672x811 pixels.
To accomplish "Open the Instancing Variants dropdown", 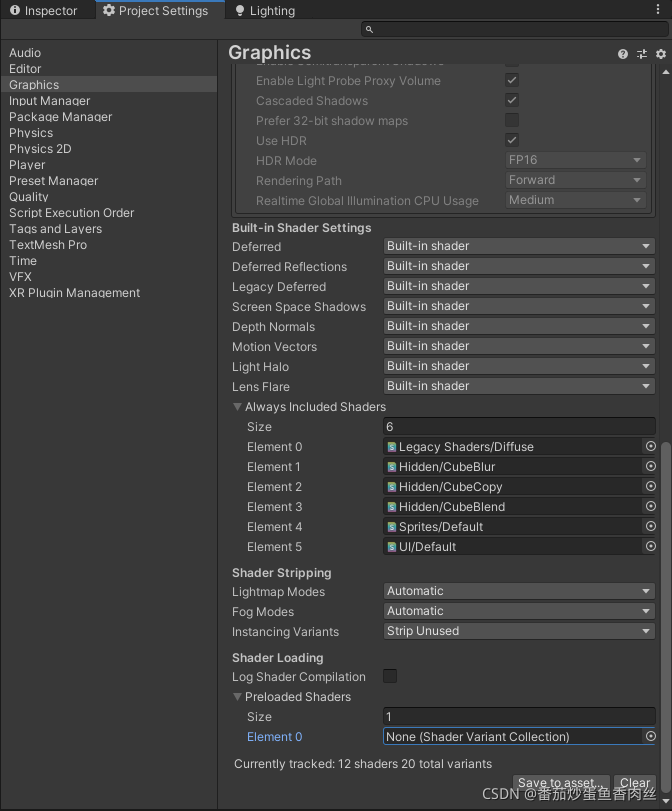I will (519, 631).
